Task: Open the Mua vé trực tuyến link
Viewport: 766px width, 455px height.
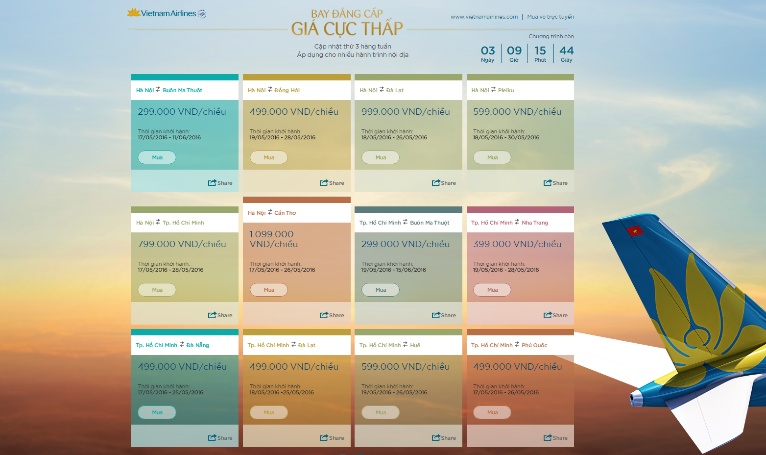Action: point(551,17)
